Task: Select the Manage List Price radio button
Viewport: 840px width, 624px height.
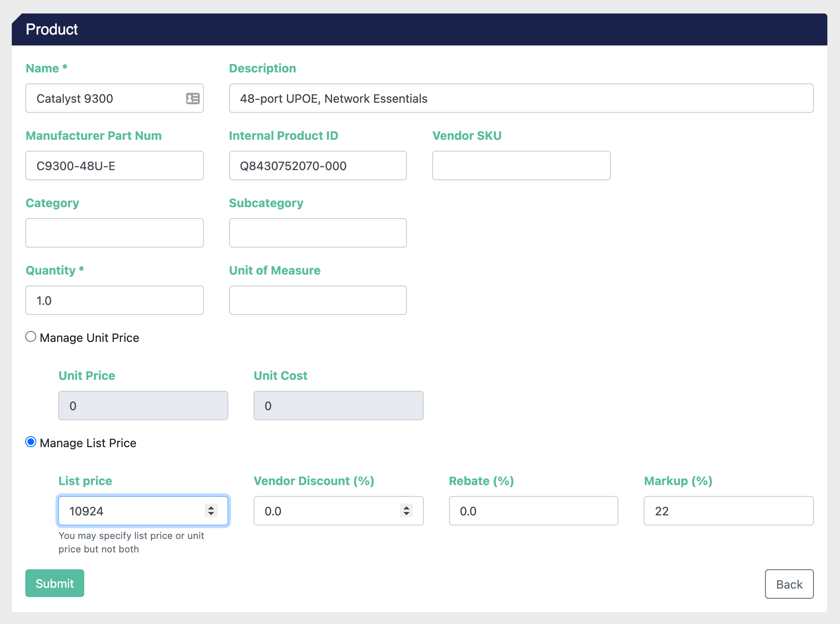Action: click(x=31, y=442)
